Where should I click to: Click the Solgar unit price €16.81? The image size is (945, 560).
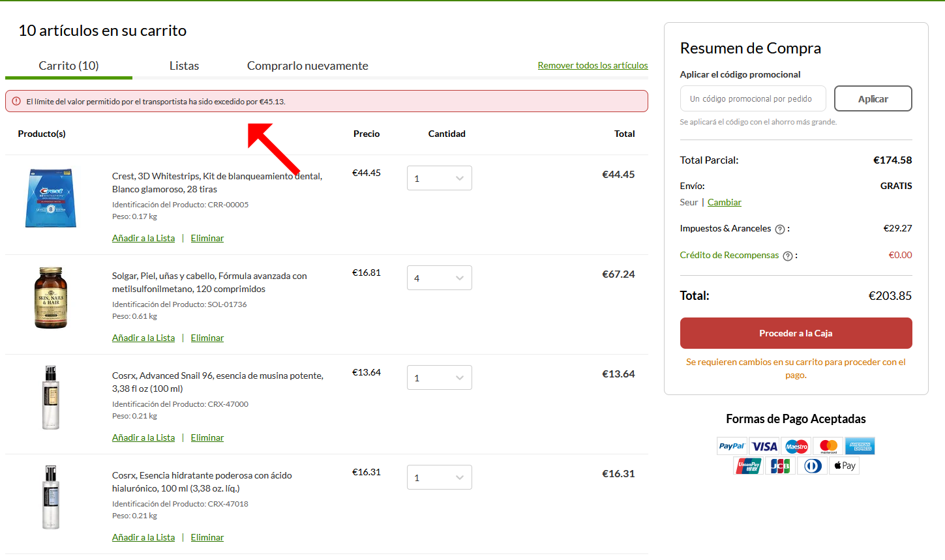point(367,273)
